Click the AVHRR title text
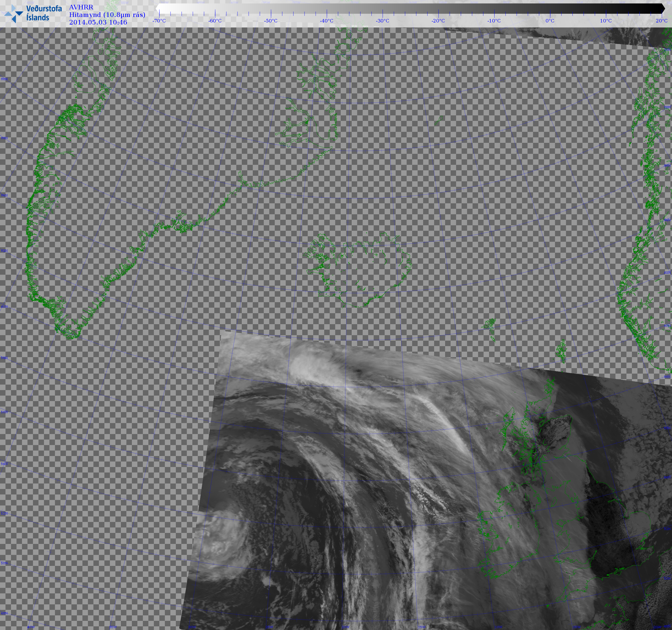Viewport: 672px width, 630px height. pos(81,7)
